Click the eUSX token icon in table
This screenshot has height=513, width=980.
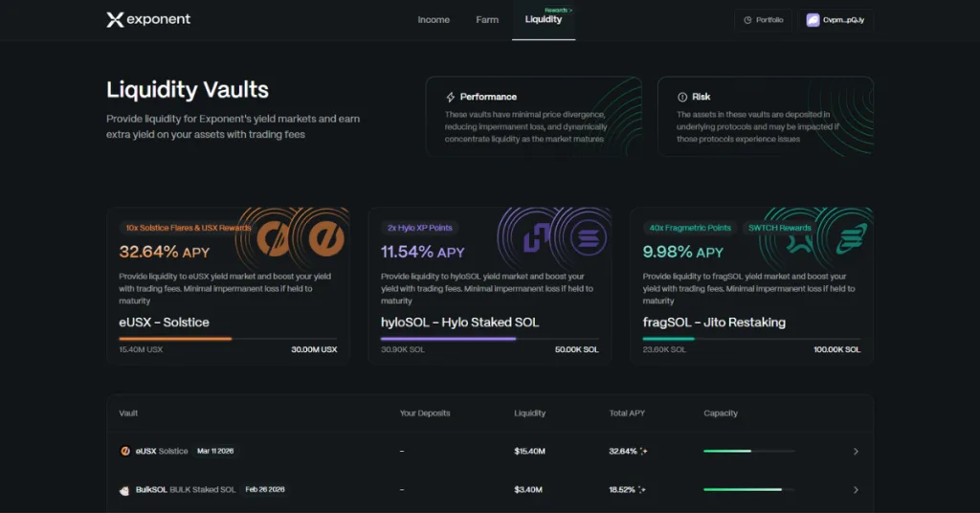coord(125,451)
